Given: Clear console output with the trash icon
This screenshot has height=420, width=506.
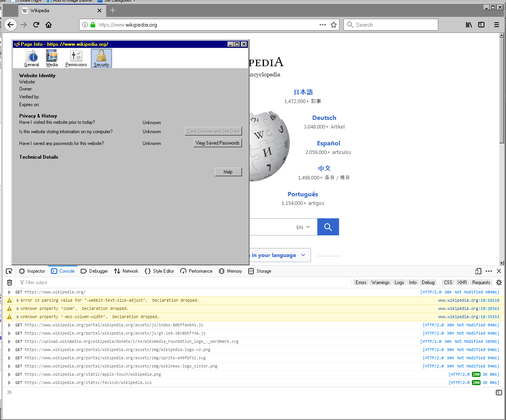Looking at the screenshot, I should 10,282.
